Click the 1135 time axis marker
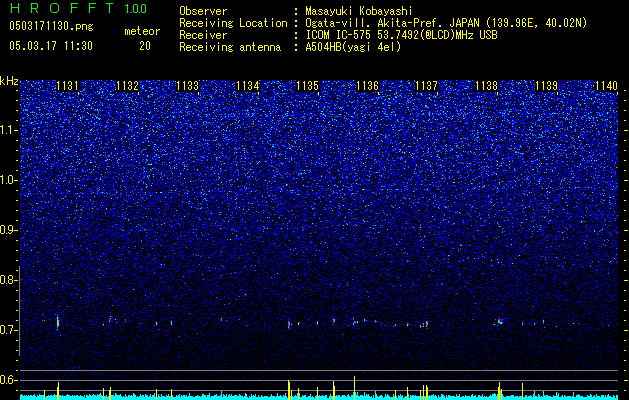Screen dimensions: 629x400 [307, 86]
